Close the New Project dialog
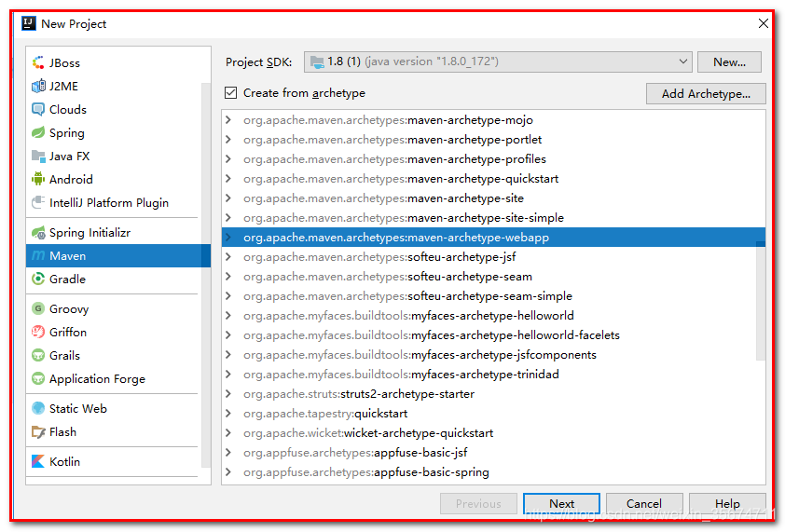785x532 pixels. 763,23
